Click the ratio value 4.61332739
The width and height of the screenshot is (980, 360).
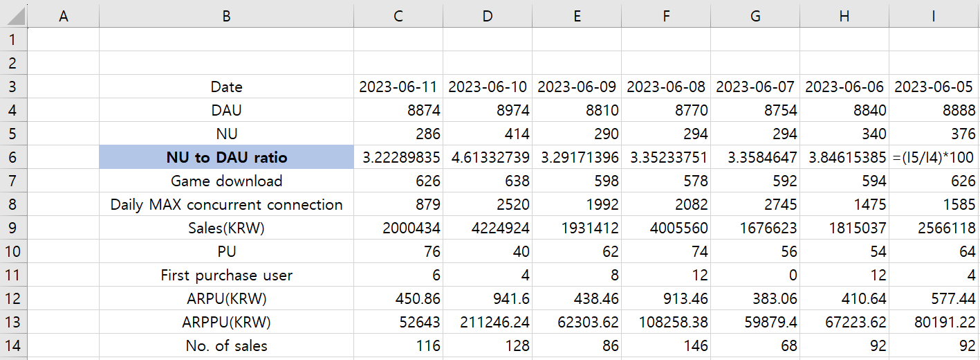point(488,157)
